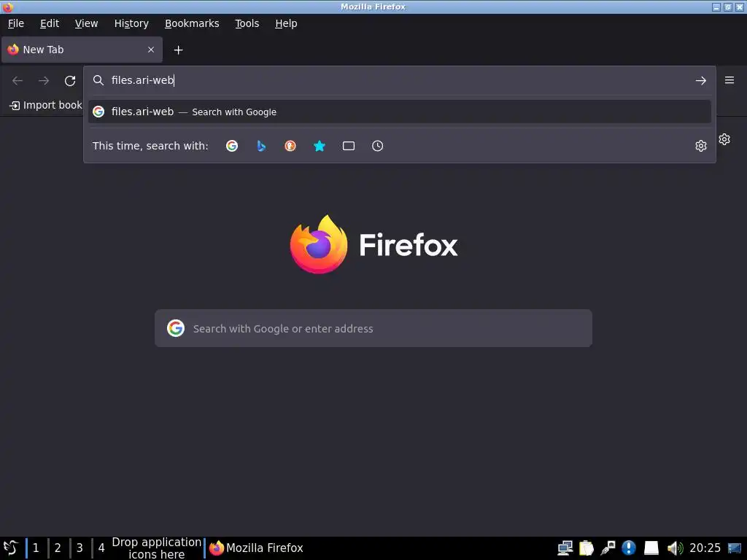Search this time with Google icon
Viewport: 747px width, 560px height.
[x=232, y=146]
